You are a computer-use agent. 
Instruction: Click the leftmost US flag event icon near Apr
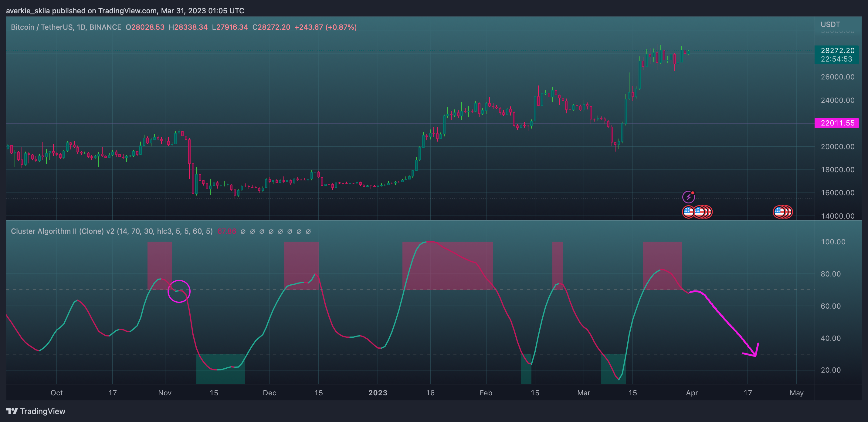click(688, 212)
